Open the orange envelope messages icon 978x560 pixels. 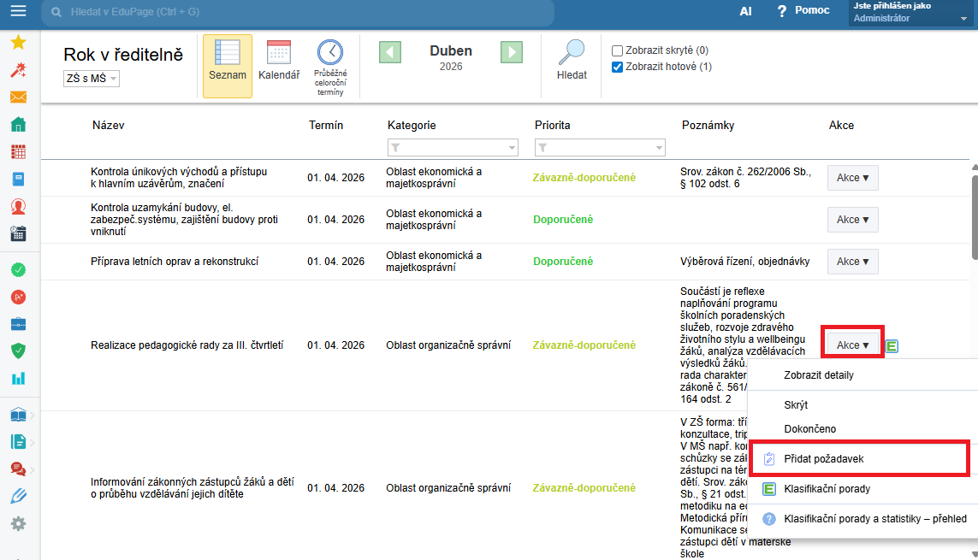point(18,97)
